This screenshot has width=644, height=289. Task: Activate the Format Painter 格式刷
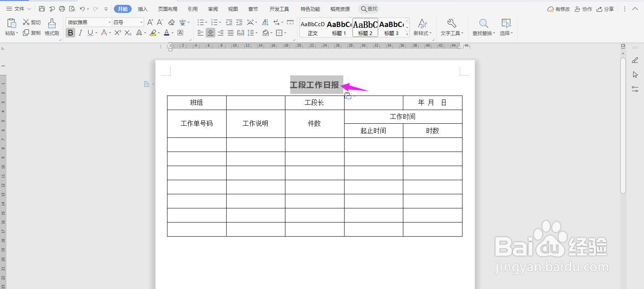click(x=52, y=27)
